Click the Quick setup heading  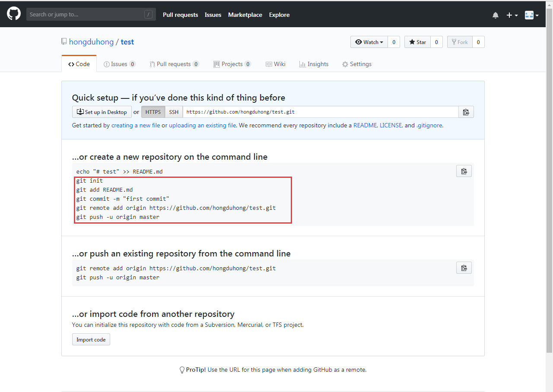tap(178, 98)
